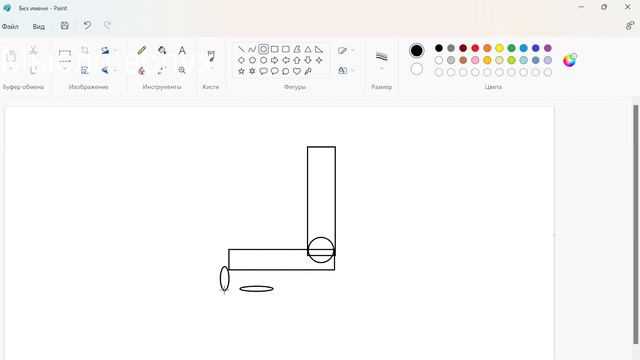Pick the purple color swatch
Screen dimensions: 640x360
coord(548,48)
